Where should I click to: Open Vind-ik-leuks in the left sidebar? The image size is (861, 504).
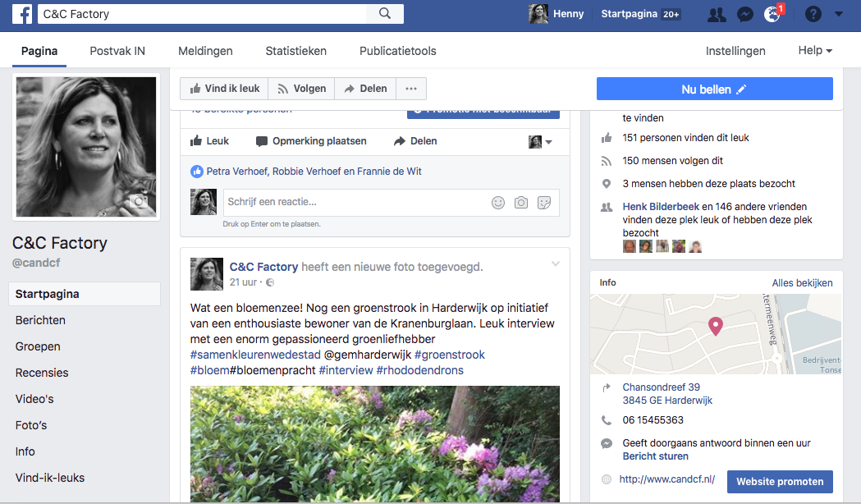pyautogui.click(x=50, y=479)
